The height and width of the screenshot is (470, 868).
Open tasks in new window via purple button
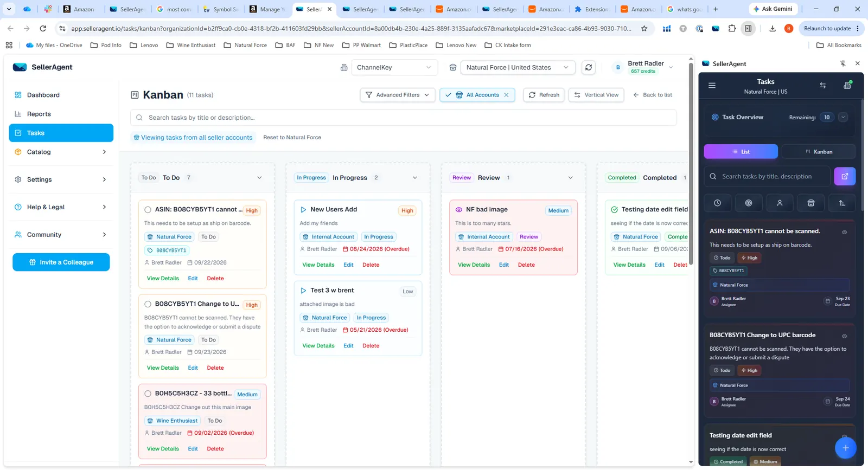[x=845, y=176]
